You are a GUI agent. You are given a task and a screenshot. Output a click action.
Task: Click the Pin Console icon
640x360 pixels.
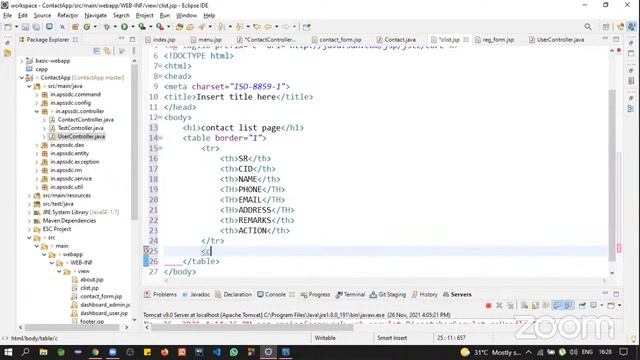point(582,305)
